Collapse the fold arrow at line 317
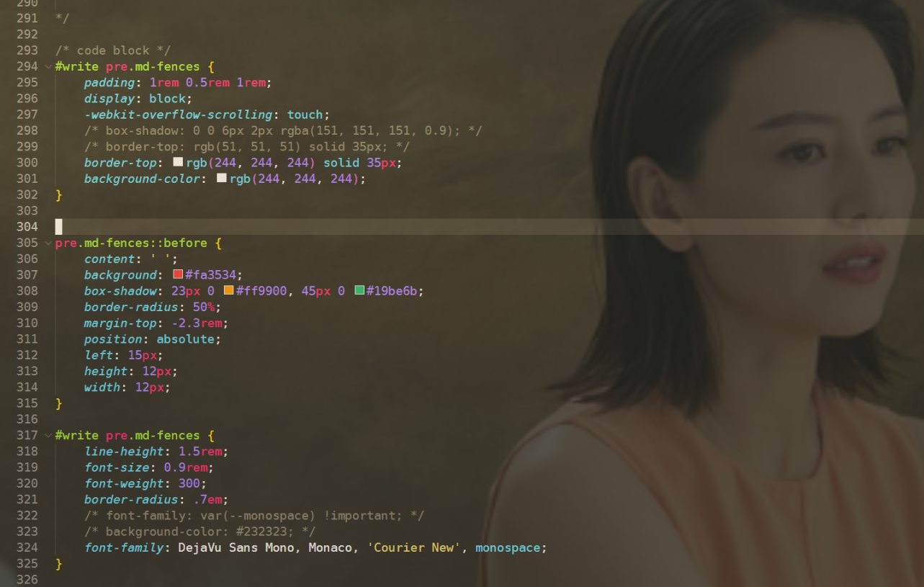924x587 pixels. (48, 435)
